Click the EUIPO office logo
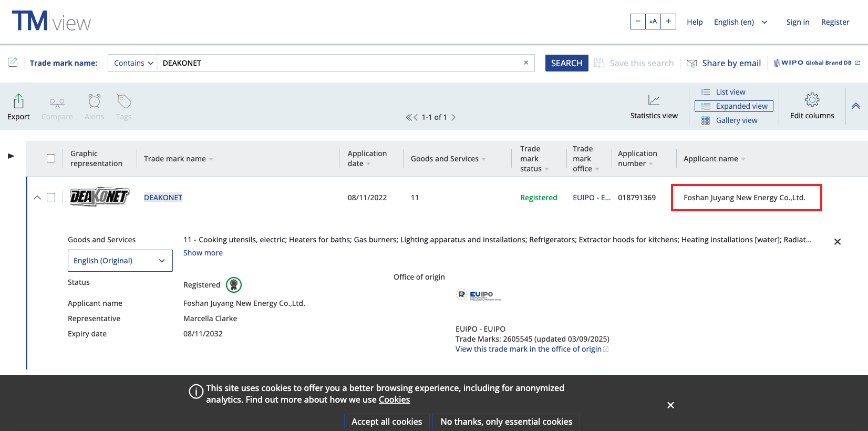This screenshot has width=868, height=431. click(479, 295)
